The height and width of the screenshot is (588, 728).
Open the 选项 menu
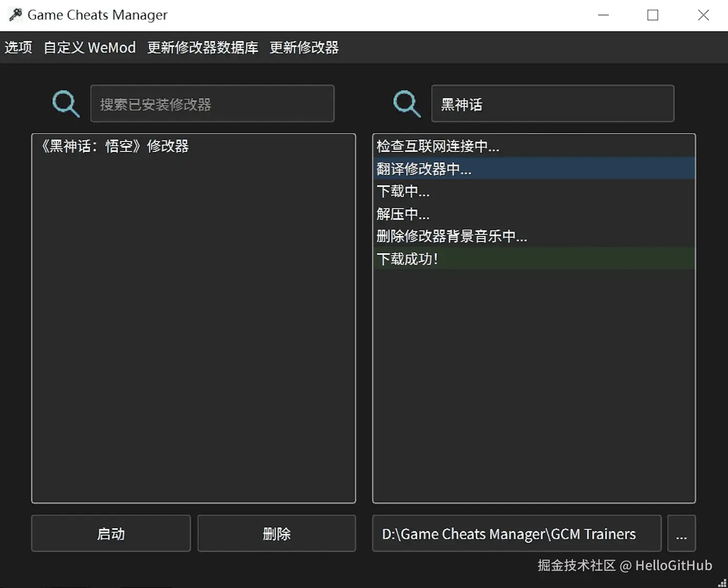[18, 48]
